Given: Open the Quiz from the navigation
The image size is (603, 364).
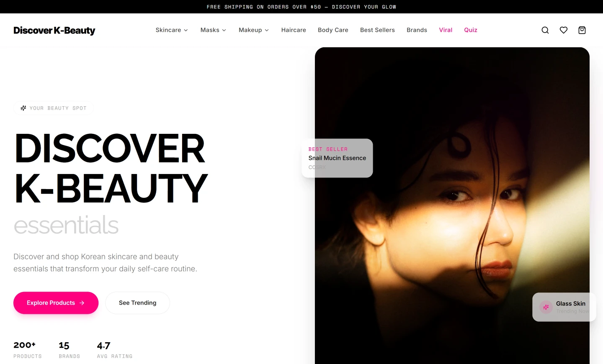Looking at the screenshot, I should pos(470,30).
